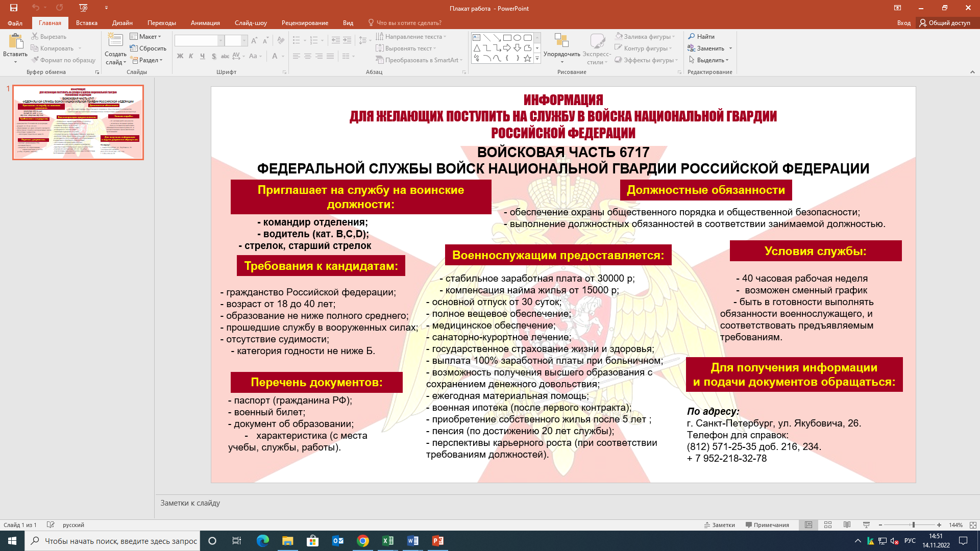This screenshot has width=980, height=551.
Task: Switch to the Рецензирование tab
Action: [305, 23]
